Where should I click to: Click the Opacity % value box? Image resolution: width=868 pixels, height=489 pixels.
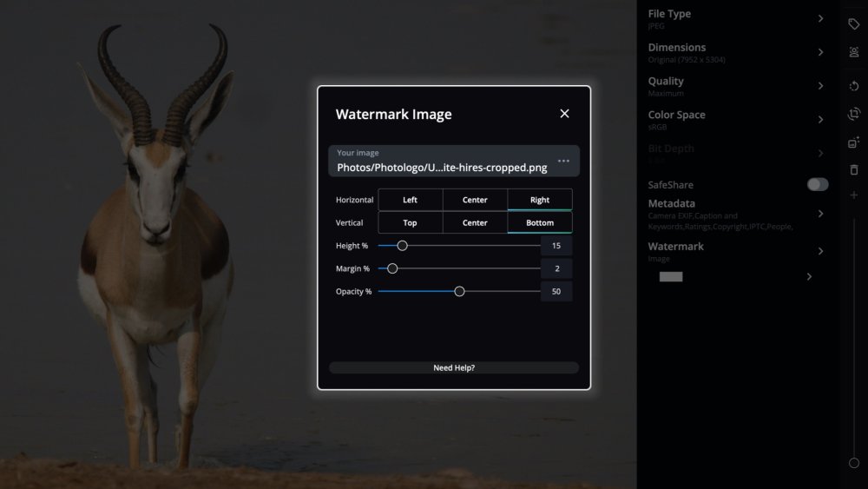tap(556, 291)
